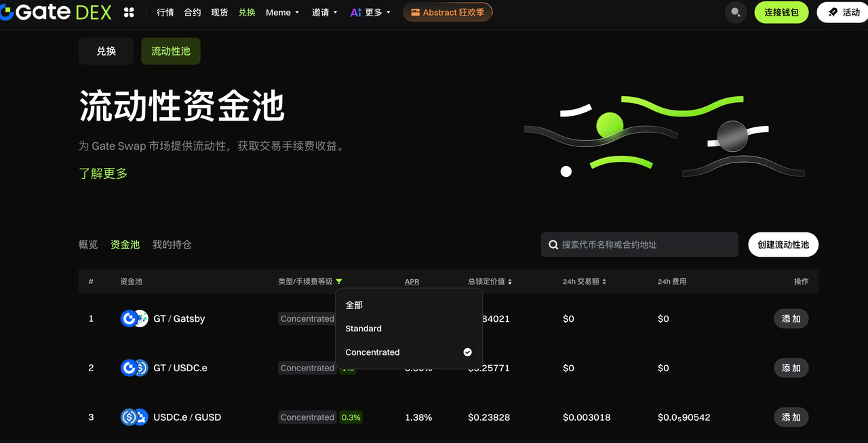Select the 资金池 tab

(x=125, y=245)
